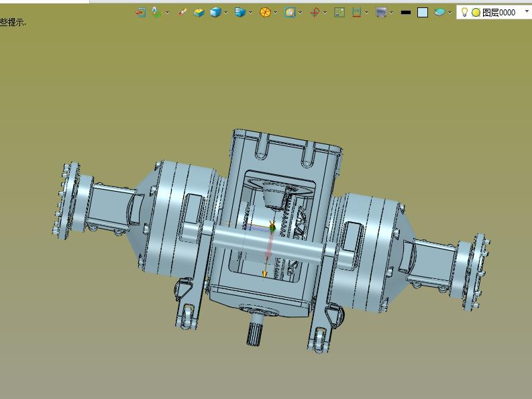532x399 pixels.
Task: Open dropdown arrow beside selection filter icon
Action: (x=167, y=13)
